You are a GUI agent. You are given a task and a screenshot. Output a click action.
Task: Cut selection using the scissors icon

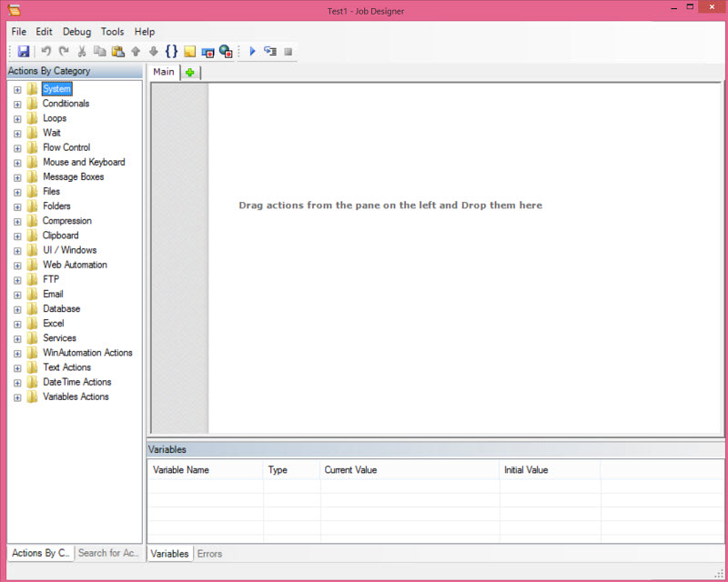[x=82, y=51]
